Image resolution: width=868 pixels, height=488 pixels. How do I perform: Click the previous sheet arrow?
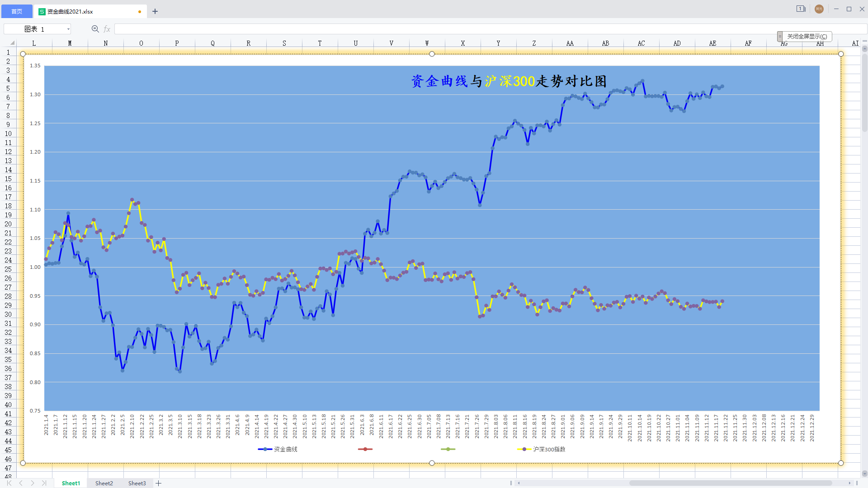[x=21, y=483]
